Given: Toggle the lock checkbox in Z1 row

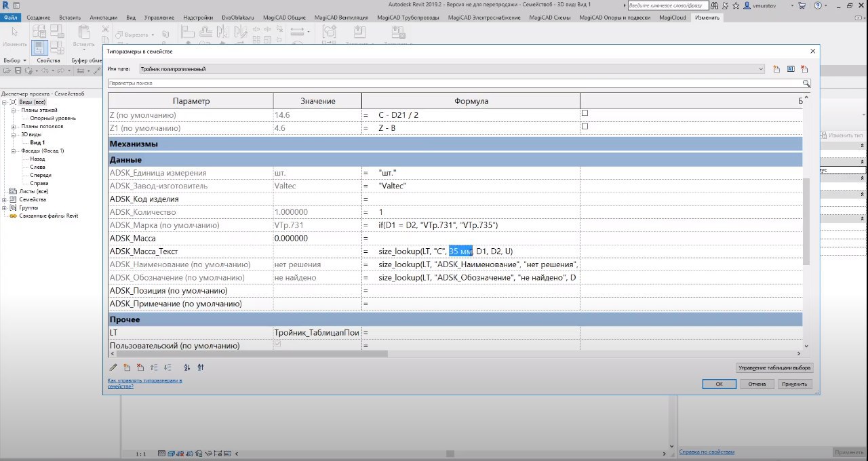Looking at the screenshot, I should [585, 126].
